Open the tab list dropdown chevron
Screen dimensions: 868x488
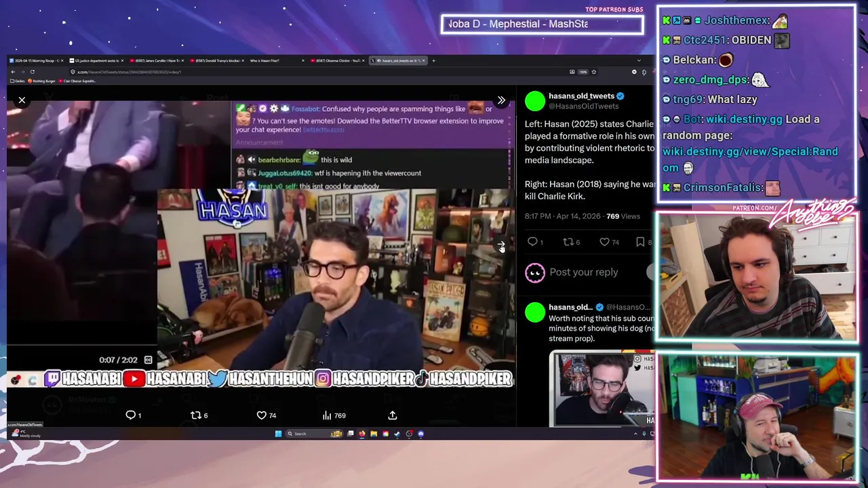(x=639, y=60)
